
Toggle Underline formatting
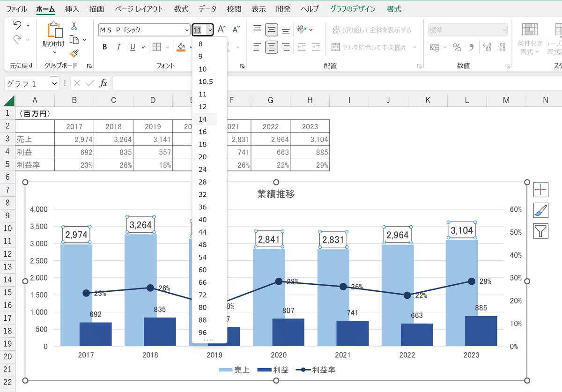pos(132,47)
